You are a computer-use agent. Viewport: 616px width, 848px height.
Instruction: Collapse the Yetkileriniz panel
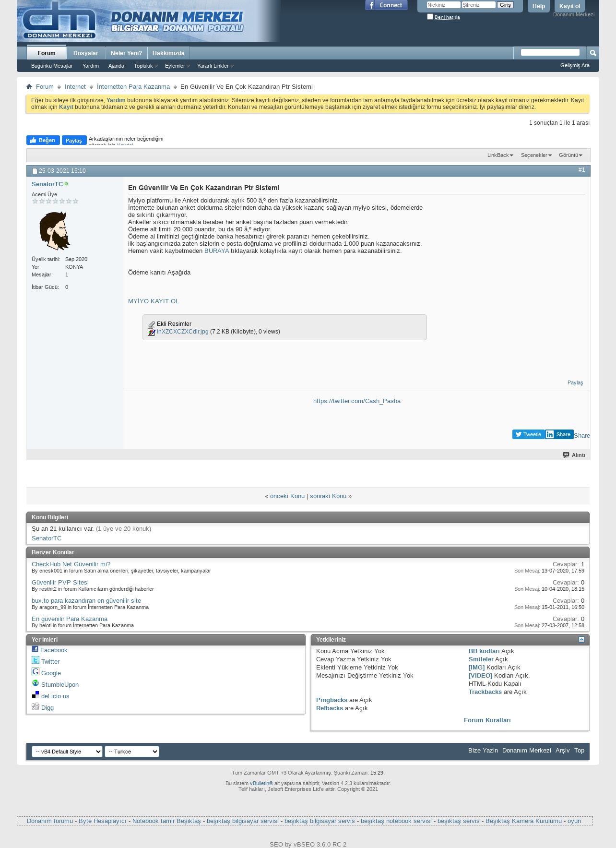point(581,640)
